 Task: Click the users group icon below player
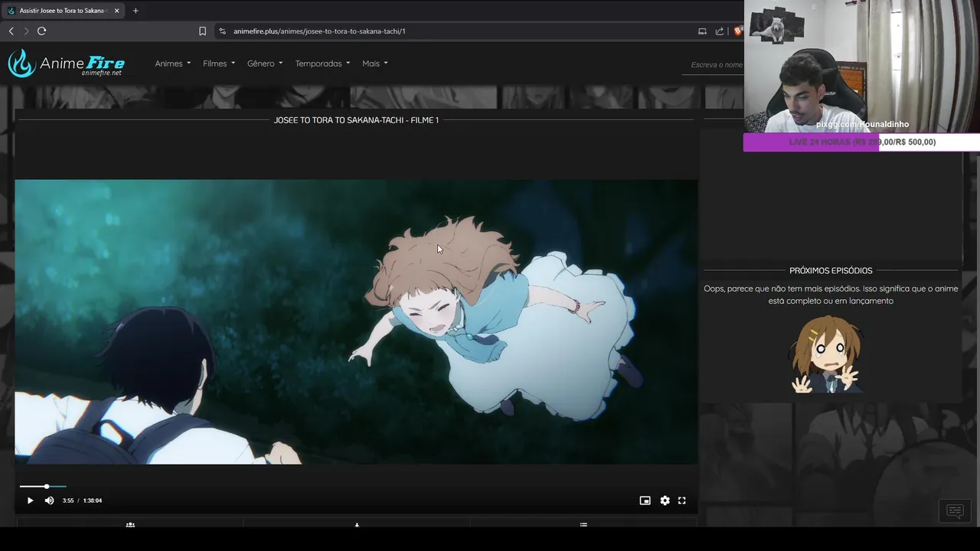(x=130, y=525)
